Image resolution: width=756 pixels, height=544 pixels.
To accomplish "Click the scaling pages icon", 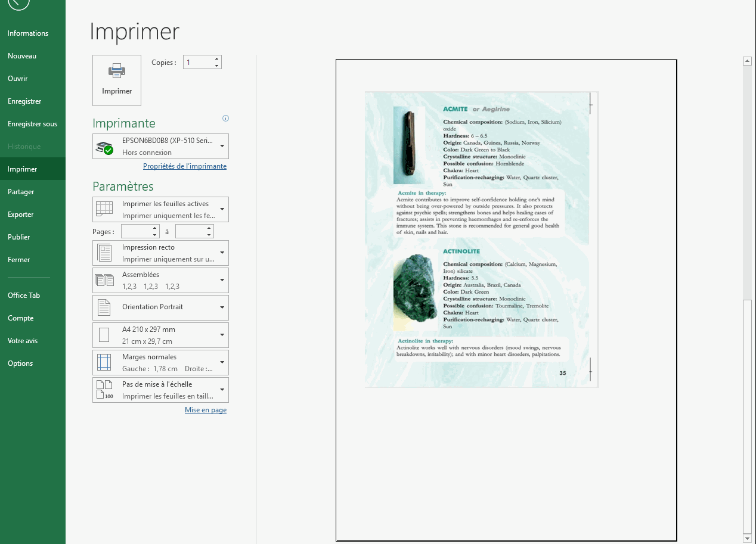I will click(104, 390).
